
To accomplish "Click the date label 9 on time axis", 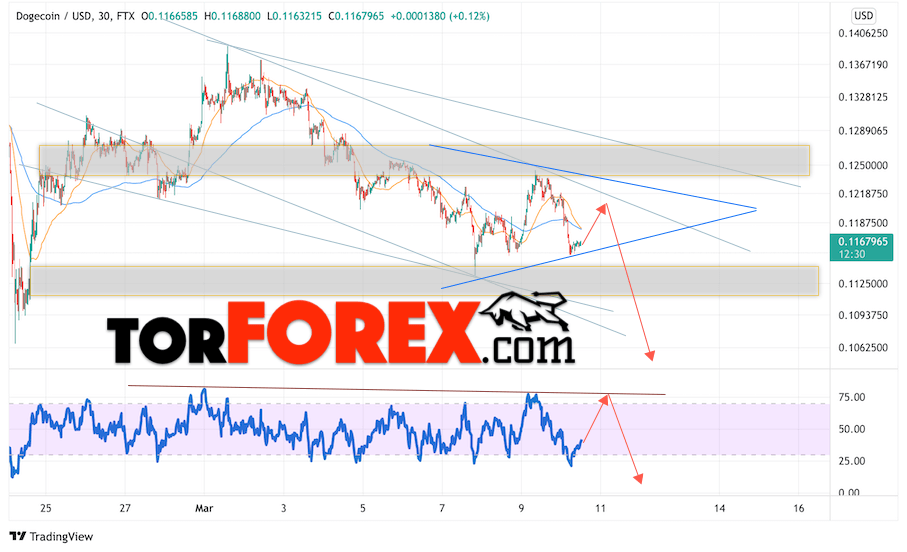I will pyautogui.click(x=521, y=508).
